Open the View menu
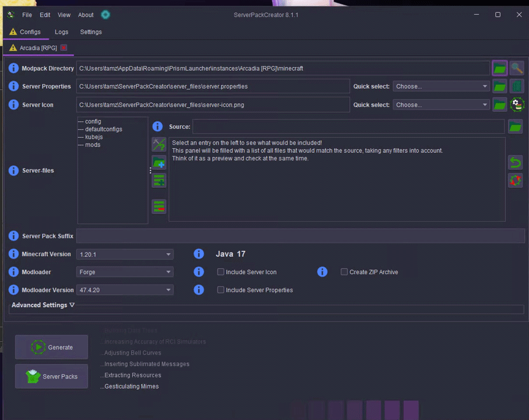This screenshot has height=420, width=529. (64, 15)
